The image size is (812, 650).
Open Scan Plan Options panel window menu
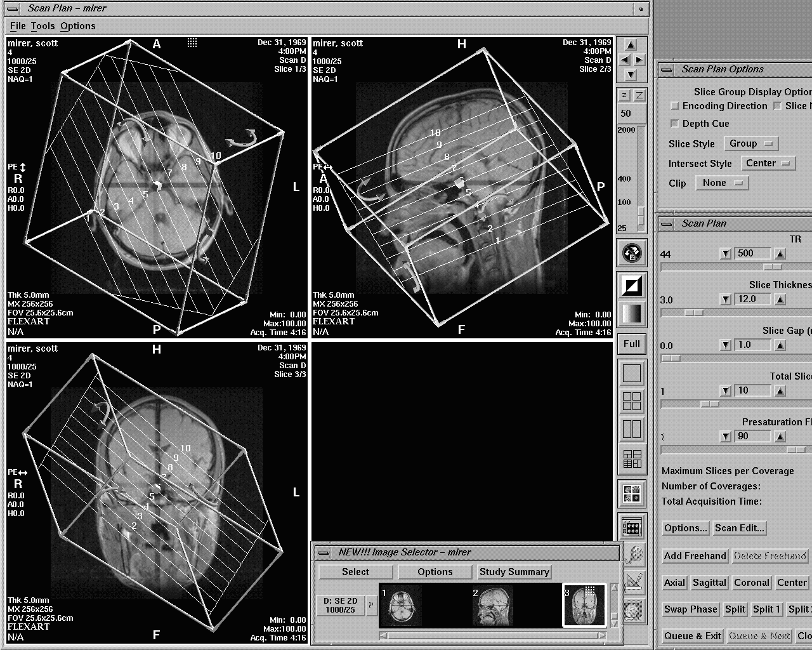(x=666, y=70)
